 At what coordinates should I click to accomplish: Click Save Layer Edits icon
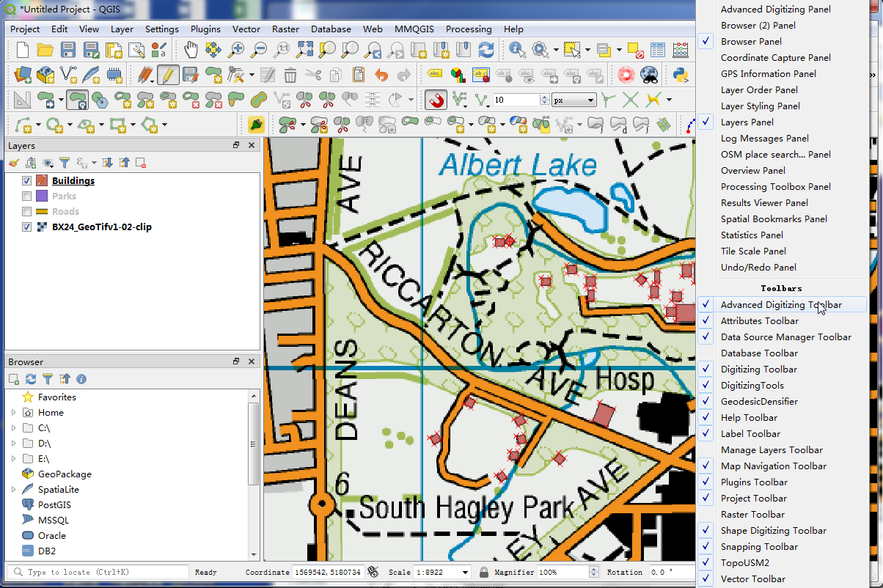[x=191, y=75]
